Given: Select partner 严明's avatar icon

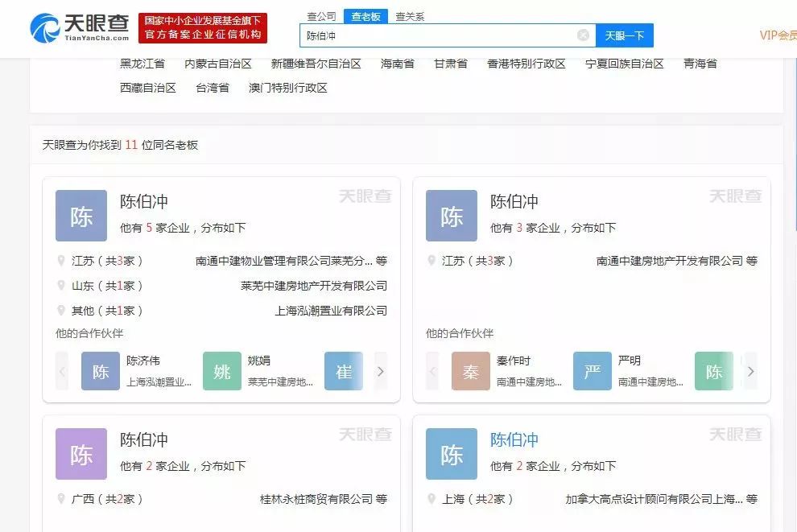Looking at the screenshot, I should [593, 371].
